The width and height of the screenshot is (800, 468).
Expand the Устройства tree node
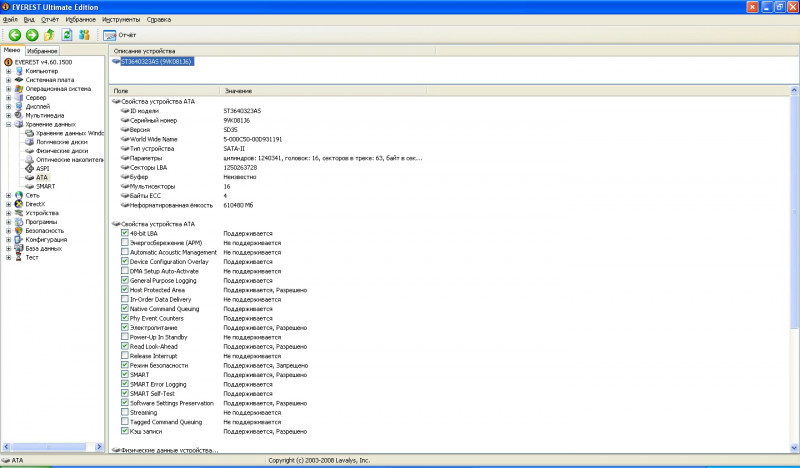coord(8,213)
